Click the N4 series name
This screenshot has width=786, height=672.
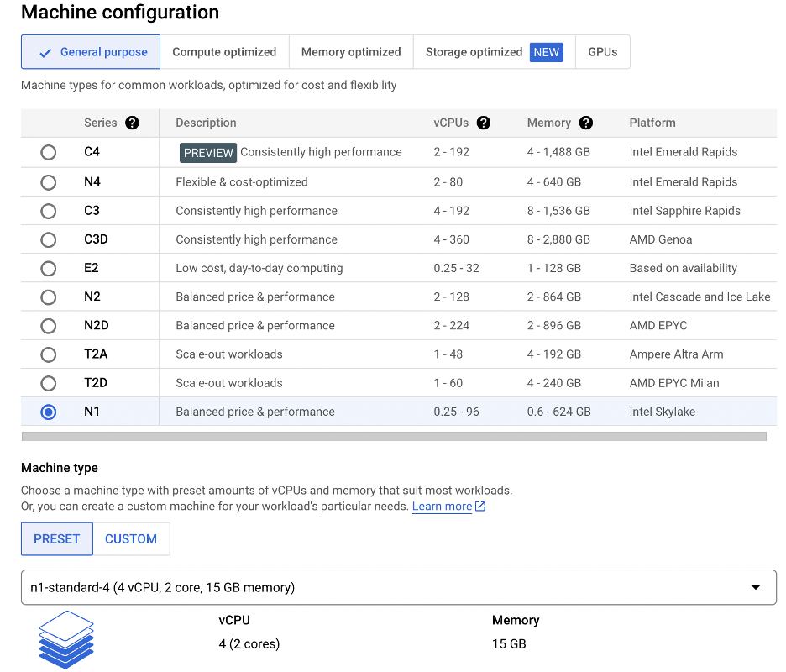click(x=92, y=182)
